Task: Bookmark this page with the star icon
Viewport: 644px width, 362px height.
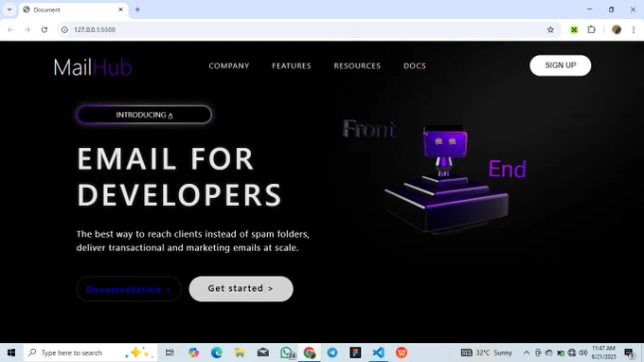Action: (x=550, y=29)
